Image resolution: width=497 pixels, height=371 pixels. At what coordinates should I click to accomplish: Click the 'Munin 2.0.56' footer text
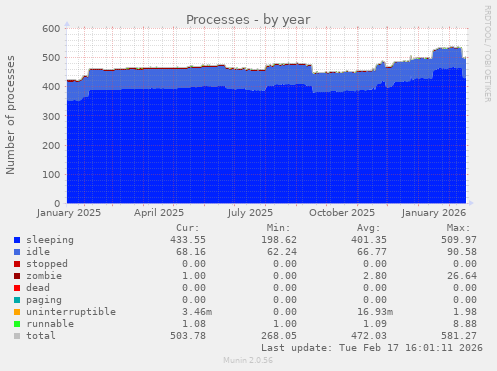click(248, 360)
